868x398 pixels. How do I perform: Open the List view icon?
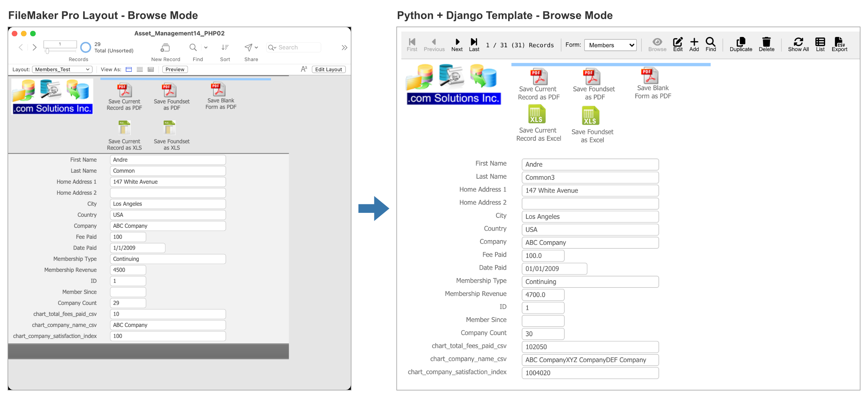[820, 42]
